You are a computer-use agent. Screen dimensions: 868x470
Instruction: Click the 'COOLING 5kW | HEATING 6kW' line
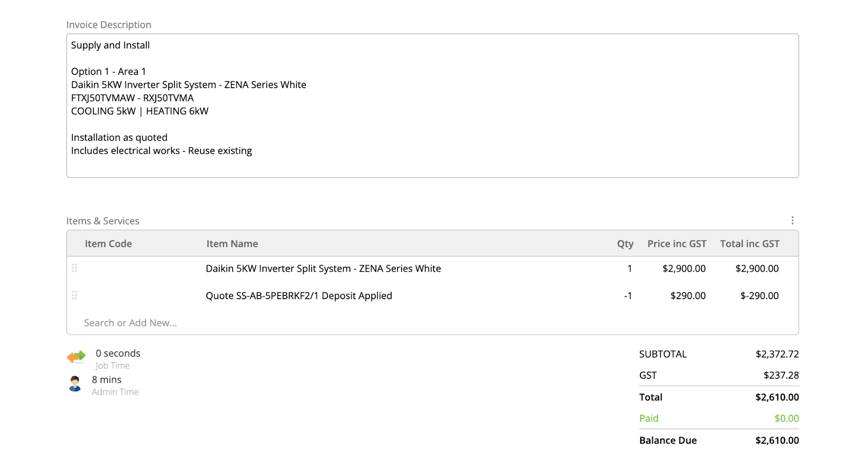click(x=140, y=111)
